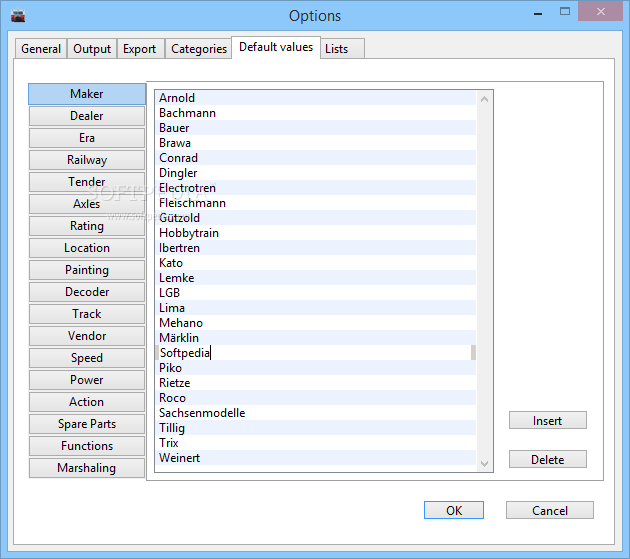Screen dimensions: 630x559
Task: Select the Fleischmann row
Action: (x=316, y=203)
